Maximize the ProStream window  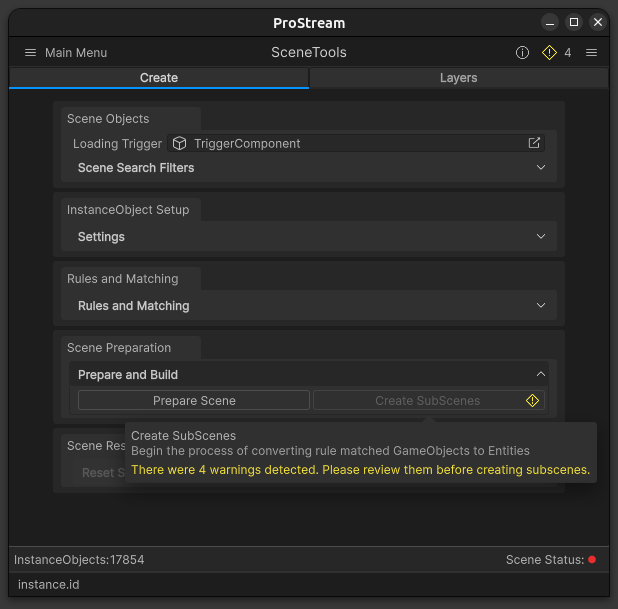(574, 22)
